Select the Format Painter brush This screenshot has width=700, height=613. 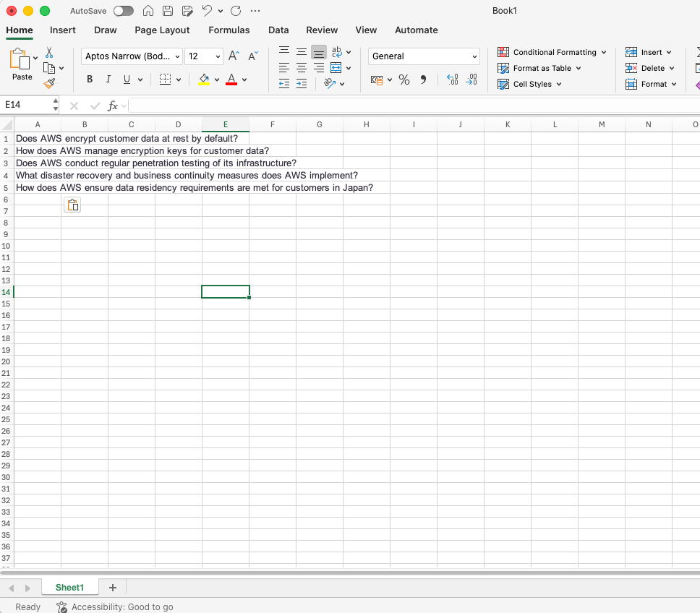coord(49,83)
